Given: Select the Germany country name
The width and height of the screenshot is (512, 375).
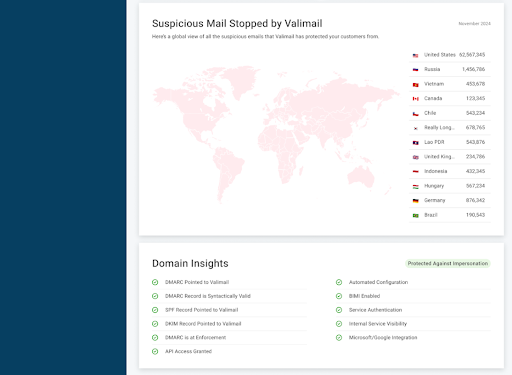Looking at the screenshot, I should [x=435, y=200].
